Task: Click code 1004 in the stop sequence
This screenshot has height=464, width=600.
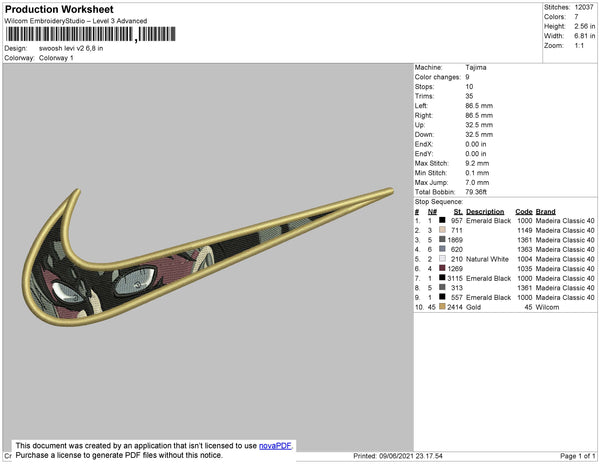Action: [x=525, y=259]
